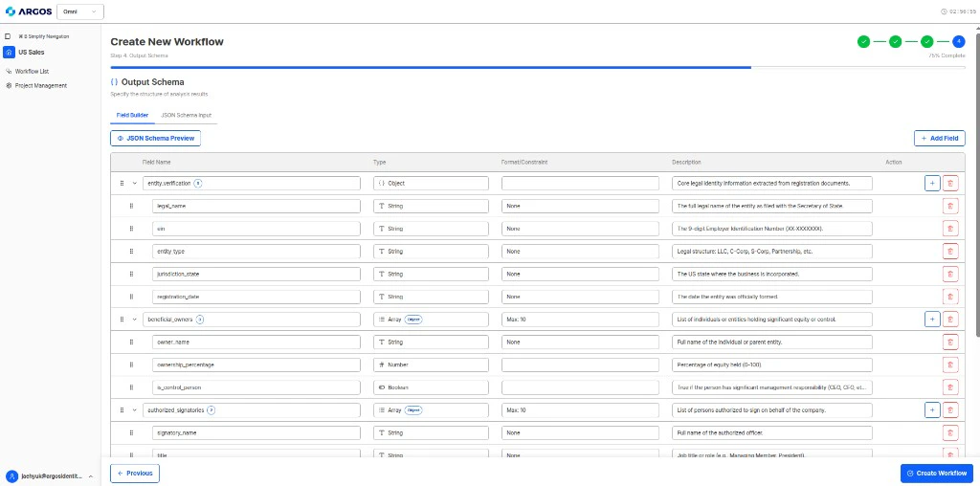Click the Add Field button
The width and height of the screenshot is (980, 486).
(x=940, y=138)
